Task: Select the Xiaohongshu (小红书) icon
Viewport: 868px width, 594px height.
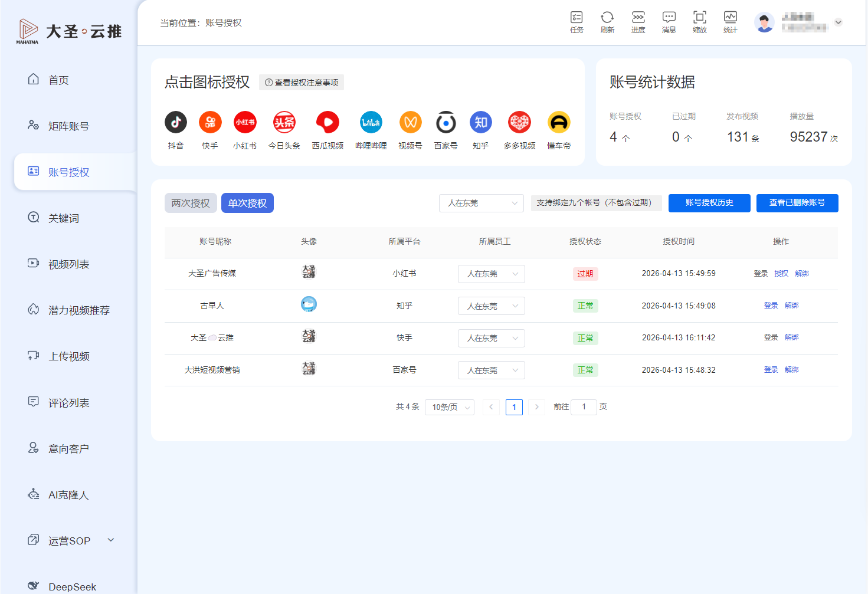Action: (x=245, y=122)
